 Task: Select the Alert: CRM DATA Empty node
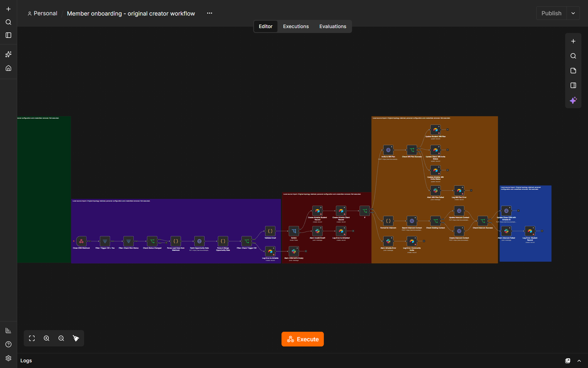pyautogui.click(x=294, y=251)
